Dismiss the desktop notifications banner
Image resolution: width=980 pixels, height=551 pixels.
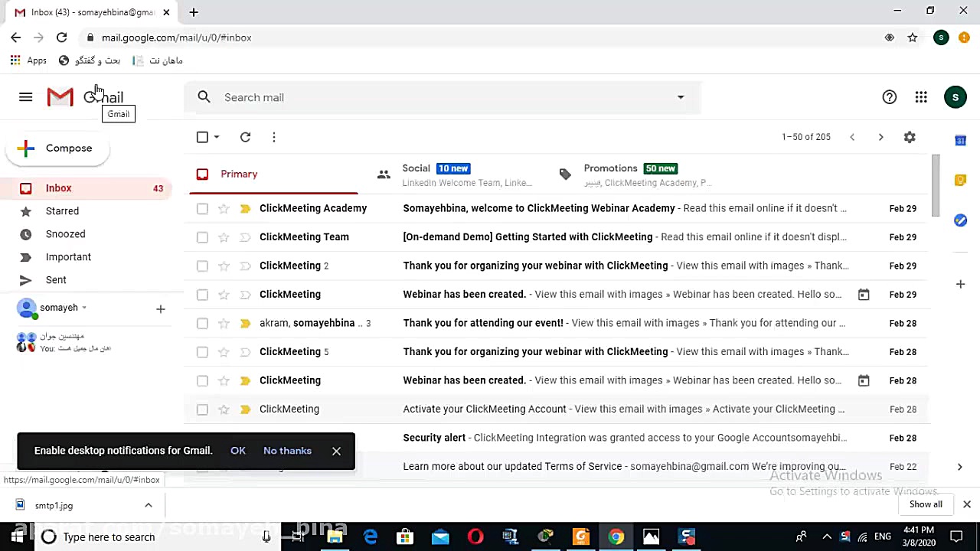336,451
